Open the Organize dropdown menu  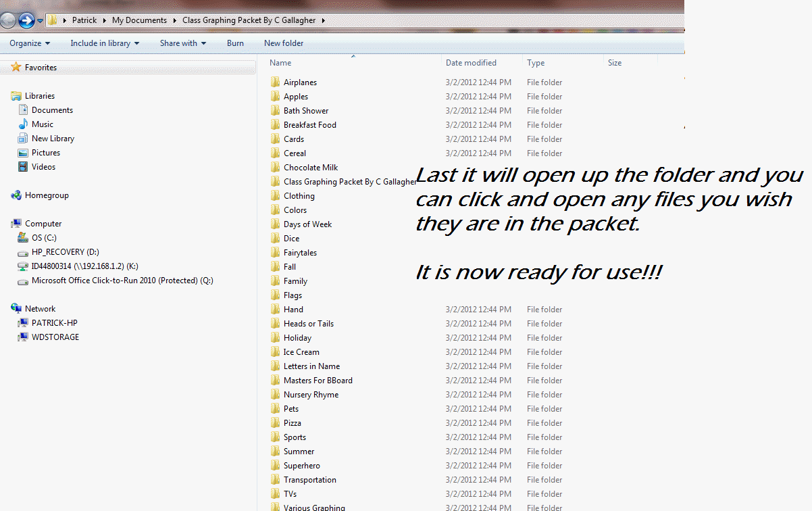click(30, 43)
